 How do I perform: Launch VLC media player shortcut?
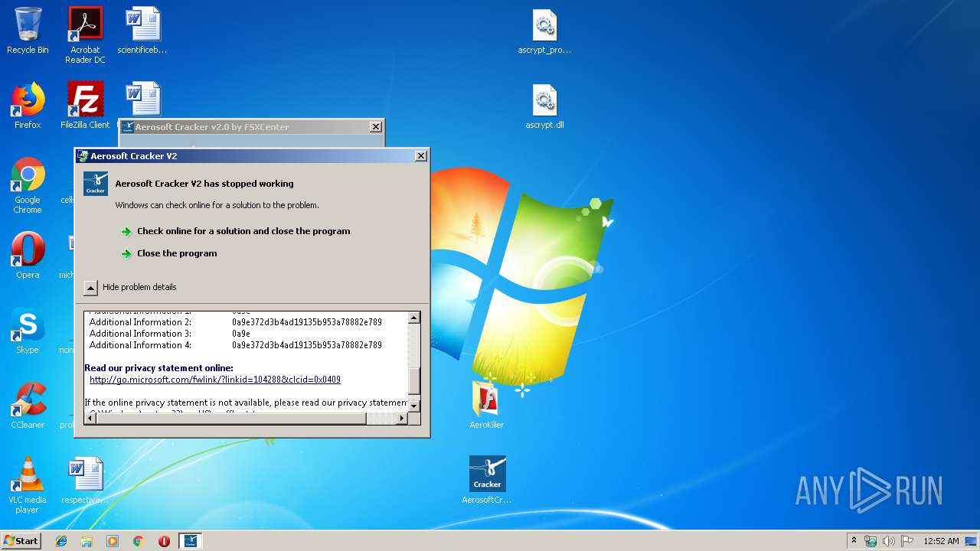click(x=28, y=485)
